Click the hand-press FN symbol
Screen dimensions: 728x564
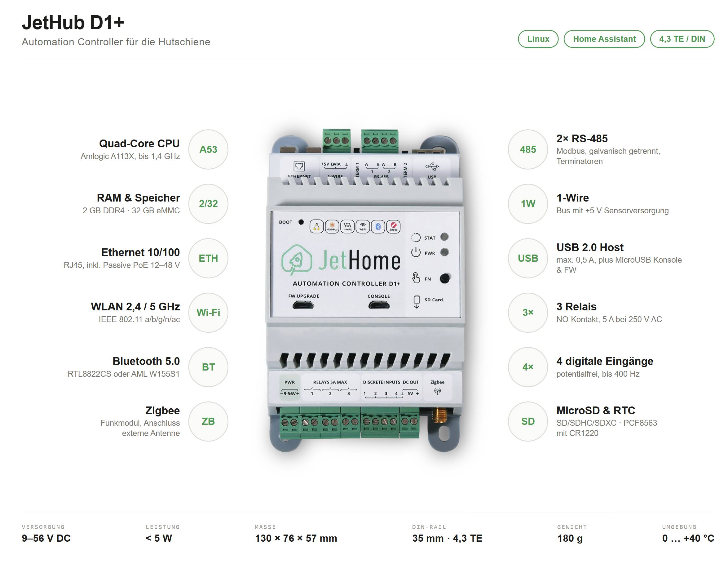[x=416, y=278]
